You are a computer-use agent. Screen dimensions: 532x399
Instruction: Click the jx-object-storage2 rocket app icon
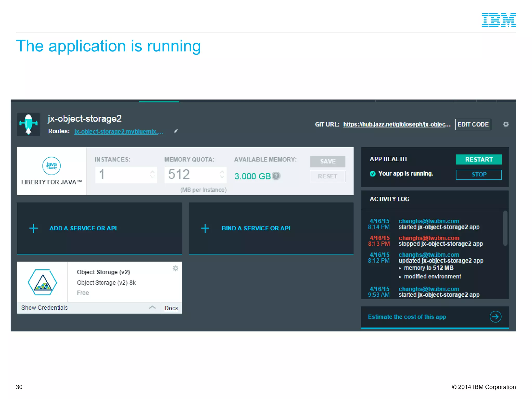[x=28, y=124]
